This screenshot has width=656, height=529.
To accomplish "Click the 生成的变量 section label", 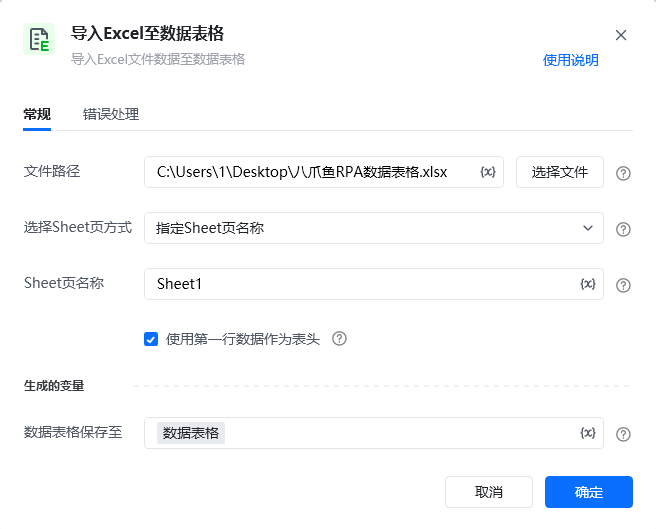I will 54,386.
